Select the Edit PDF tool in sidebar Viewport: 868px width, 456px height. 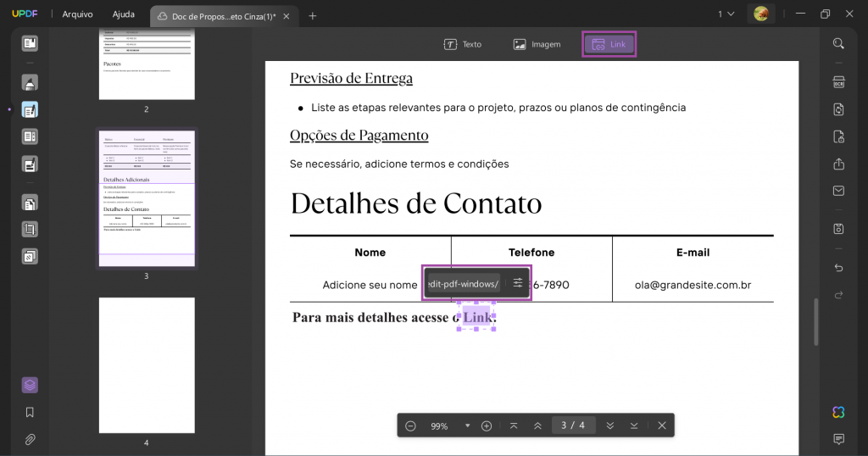30,110
